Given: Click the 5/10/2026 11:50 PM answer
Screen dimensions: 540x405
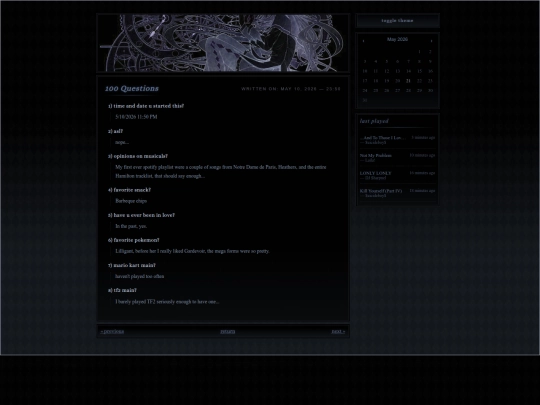Looking at the screenshot, I should point(136,117).
